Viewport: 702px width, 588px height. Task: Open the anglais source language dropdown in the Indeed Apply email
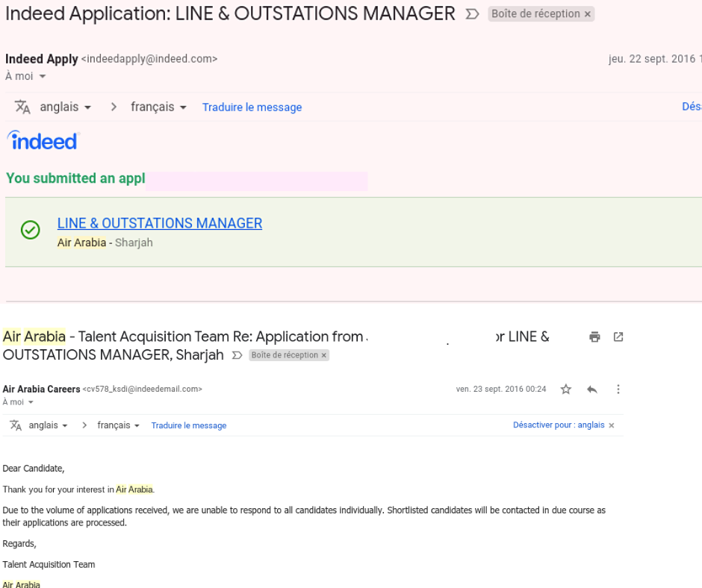(66, 107)
